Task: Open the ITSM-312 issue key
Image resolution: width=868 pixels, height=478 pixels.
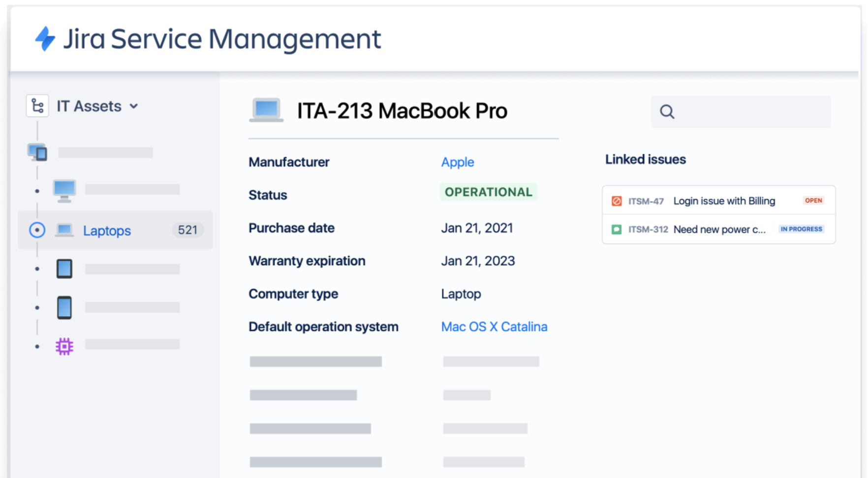Action: [648, 230]
